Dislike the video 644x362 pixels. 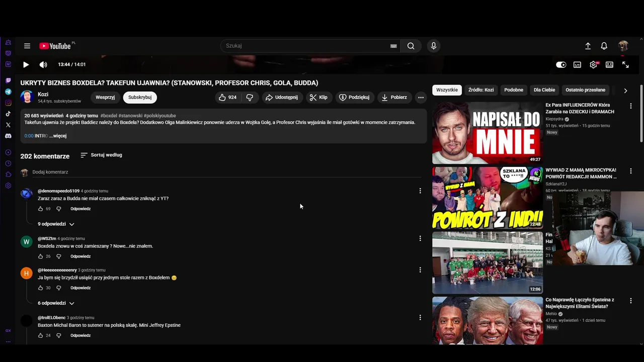click(x=250, y=98)
